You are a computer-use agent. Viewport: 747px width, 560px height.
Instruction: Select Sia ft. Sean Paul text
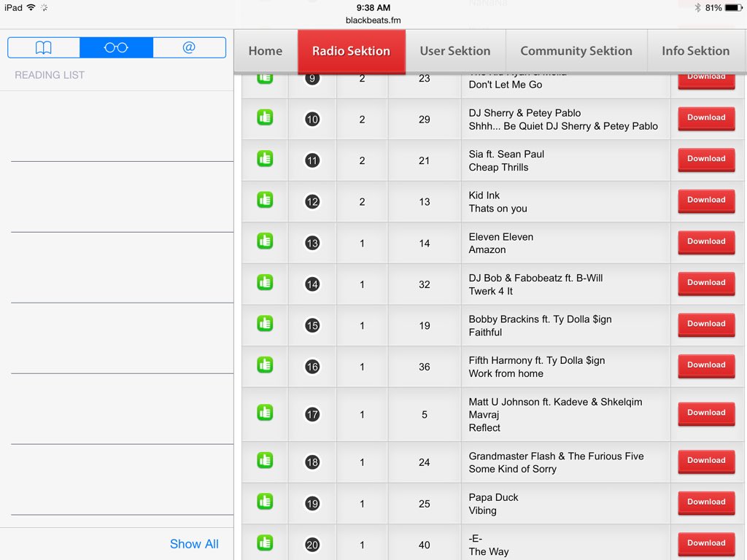(x=506, y=155)
